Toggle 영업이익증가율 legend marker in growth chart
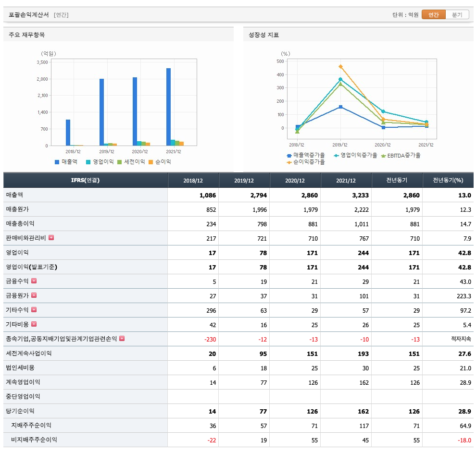 point(336,156)
